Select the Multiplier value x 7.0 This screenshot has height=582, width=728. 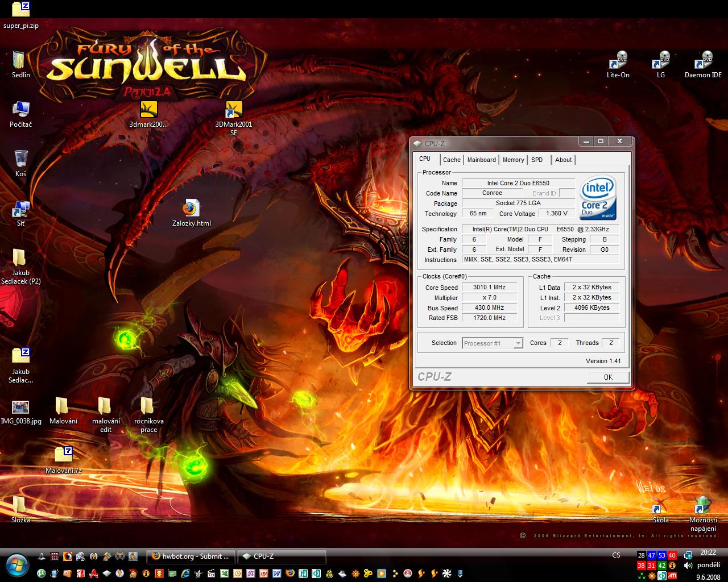pyautogui.click(x=489, y=298)
